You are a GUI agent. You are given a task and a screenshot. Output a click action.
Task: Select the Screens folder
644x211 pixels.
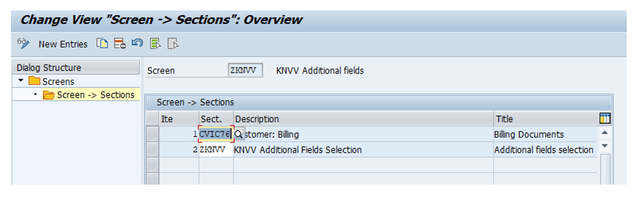(x=51, y=81)
